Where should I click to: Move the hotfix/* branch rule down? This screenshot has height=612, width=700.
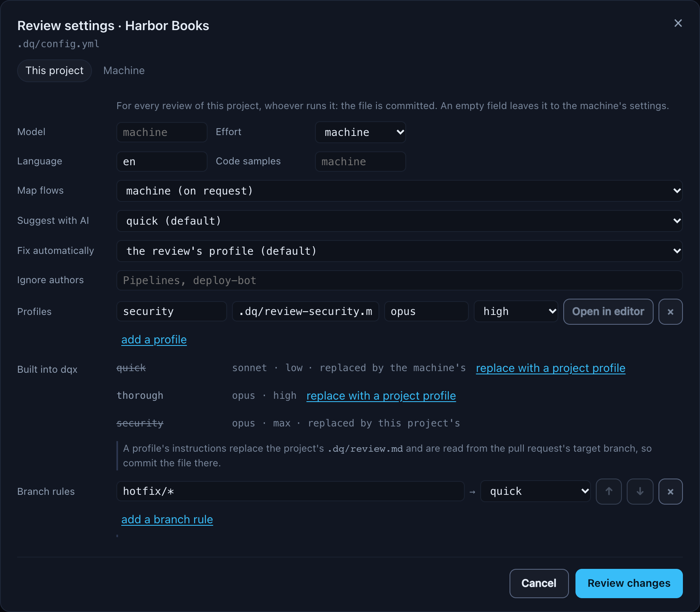click(640, 492)
